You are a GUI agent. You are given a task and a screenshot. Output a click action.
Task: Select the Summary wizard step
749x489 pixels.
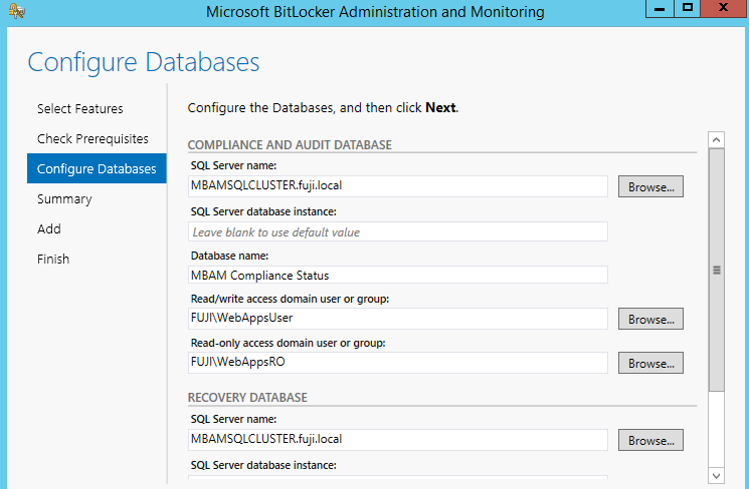[x=64, y=199]
